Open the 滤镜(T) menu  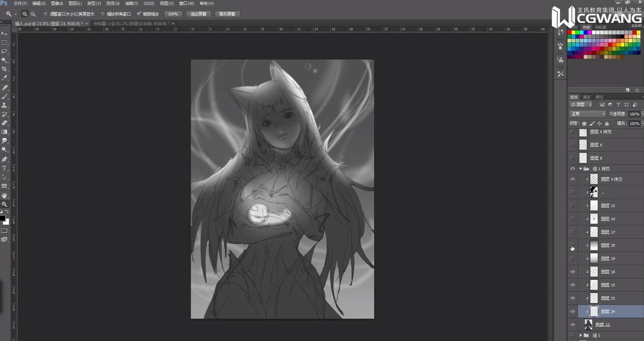coord(132,4)
